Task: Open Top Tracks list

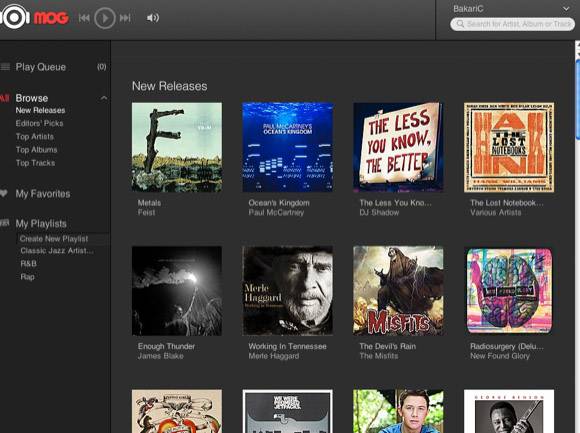Action: click(x=35, y=163)
